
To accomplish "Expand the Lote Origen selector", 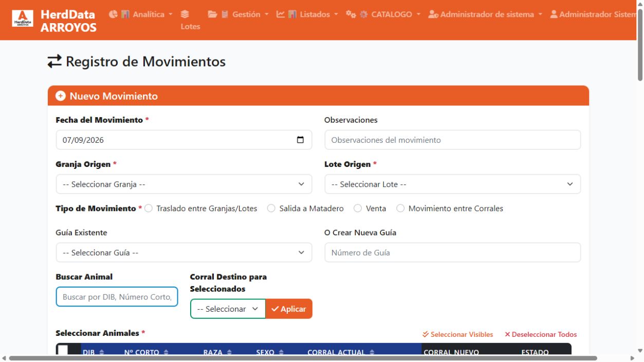I will pos(453,184).
